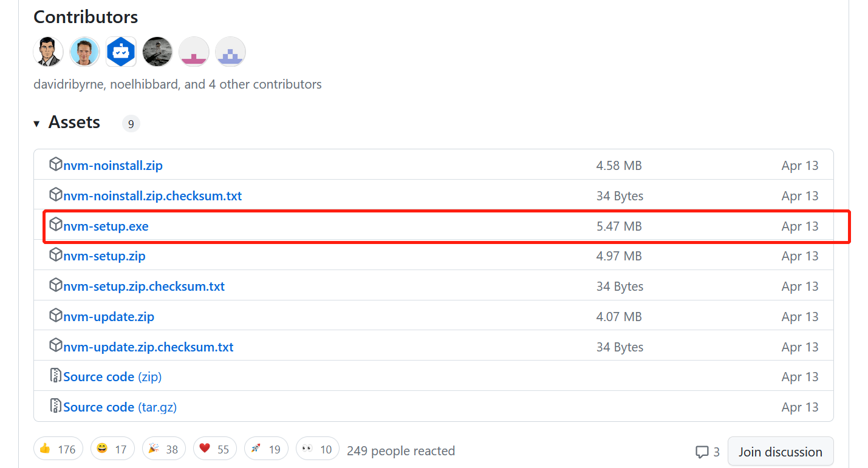
Task: React with eyes emoji (10)
Action: (x=318, y=449)
